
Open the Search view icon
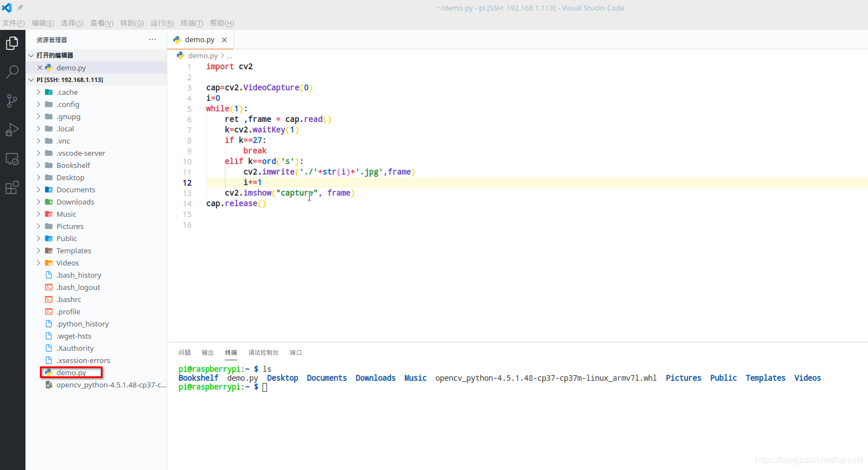12,72
